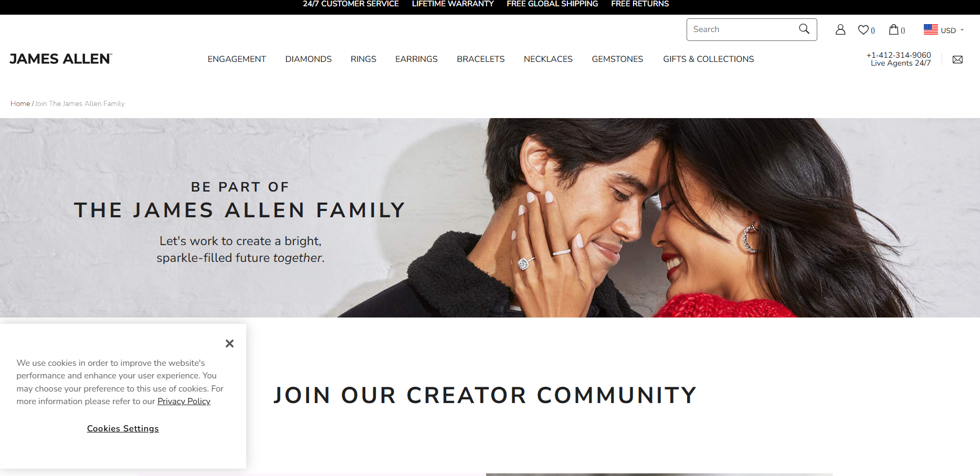Open the Gifts & Collections menu

(708, 59)
